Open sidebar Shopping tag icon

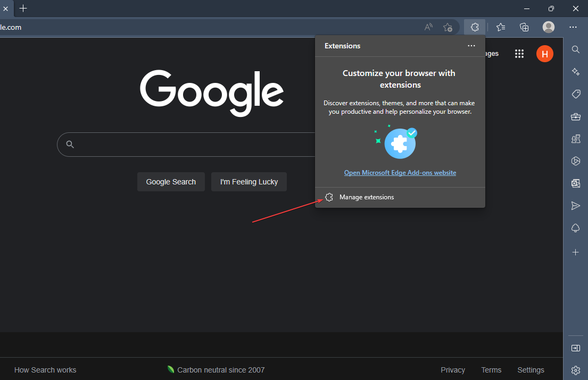[x=576, y=94]
